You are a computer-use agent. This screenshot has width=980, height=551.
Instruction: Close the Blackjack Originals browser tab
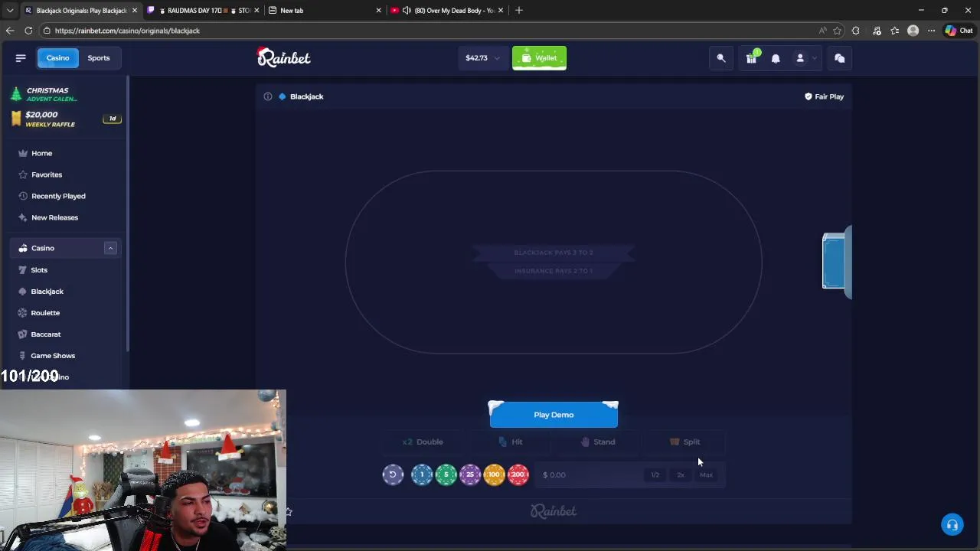tap(134, 10)
